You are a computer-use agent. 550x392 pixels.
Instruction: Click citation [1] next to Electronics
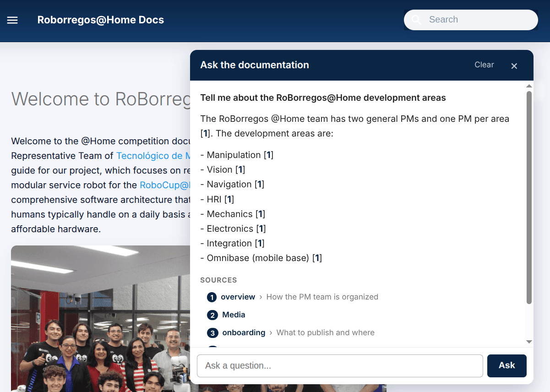pyautogui.click(x=261, y=229)
